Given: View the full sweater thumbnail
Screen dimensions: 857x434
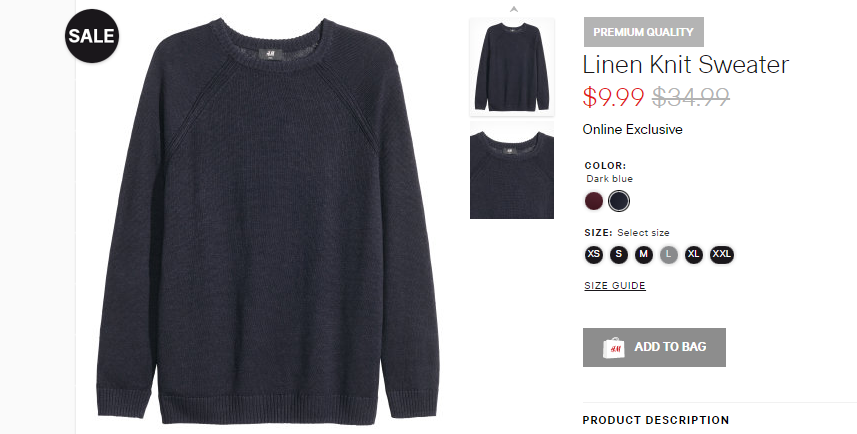Looking at the screenshot, I should (x=512, y=67).
